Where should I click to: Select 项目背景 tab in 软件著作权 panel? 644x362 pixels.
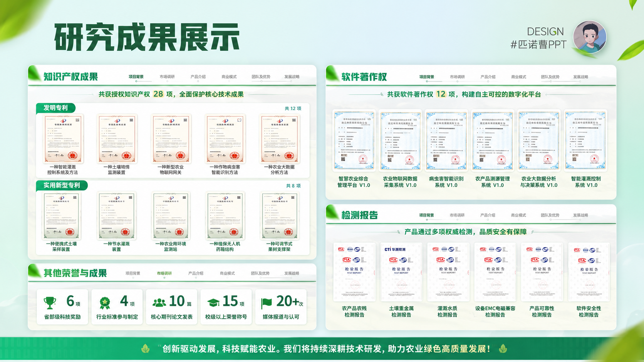coord(427,77)
